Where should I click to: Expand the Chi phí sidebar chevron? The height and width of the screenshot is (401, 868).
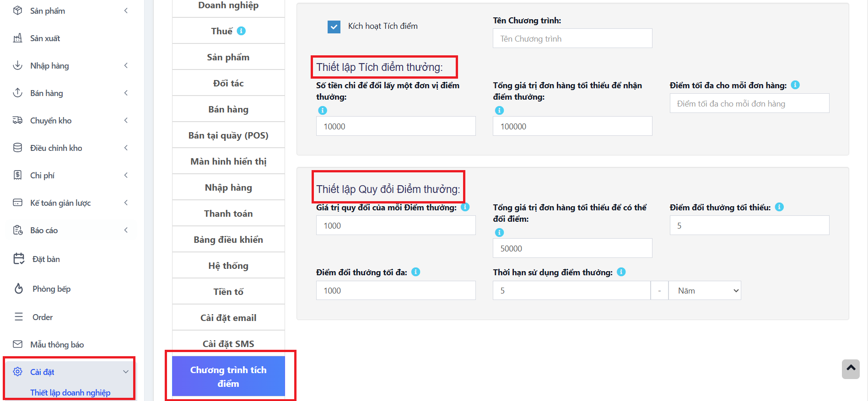[x=126, y=175]
